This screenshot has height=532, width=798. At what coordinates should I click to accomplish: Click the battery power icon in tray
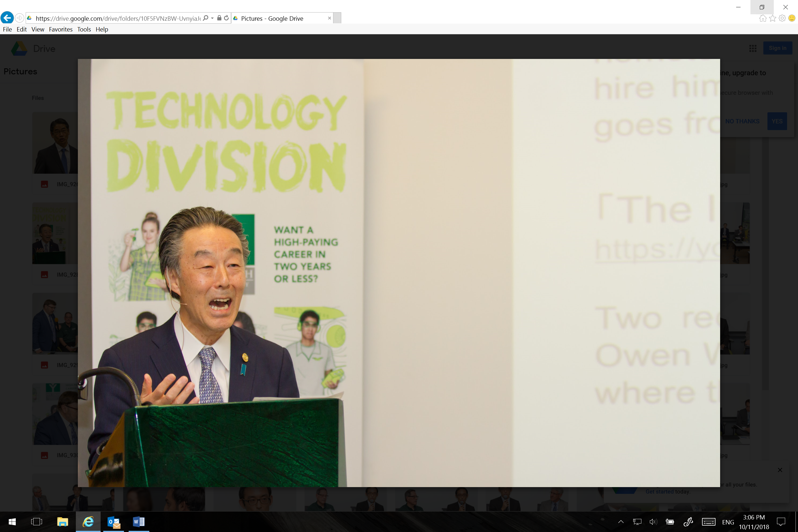click(x=670, y=522)
